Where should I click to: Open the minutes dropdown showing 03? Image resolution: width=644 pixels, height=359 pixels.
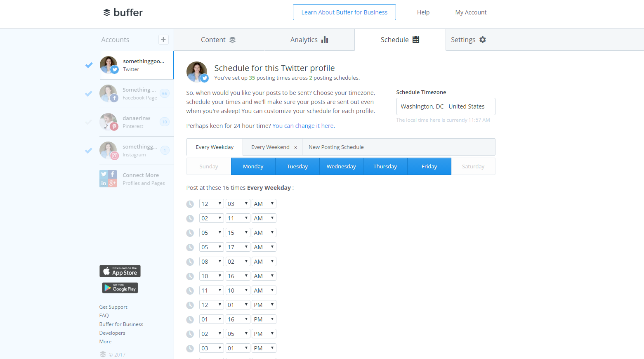point(238,204)
